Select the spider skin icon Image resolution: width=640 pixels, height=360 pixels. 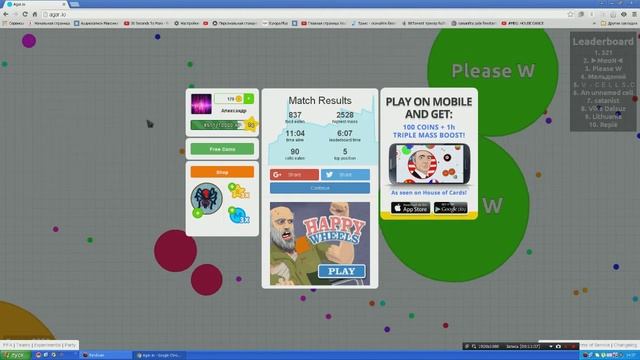tap(207, 198)
